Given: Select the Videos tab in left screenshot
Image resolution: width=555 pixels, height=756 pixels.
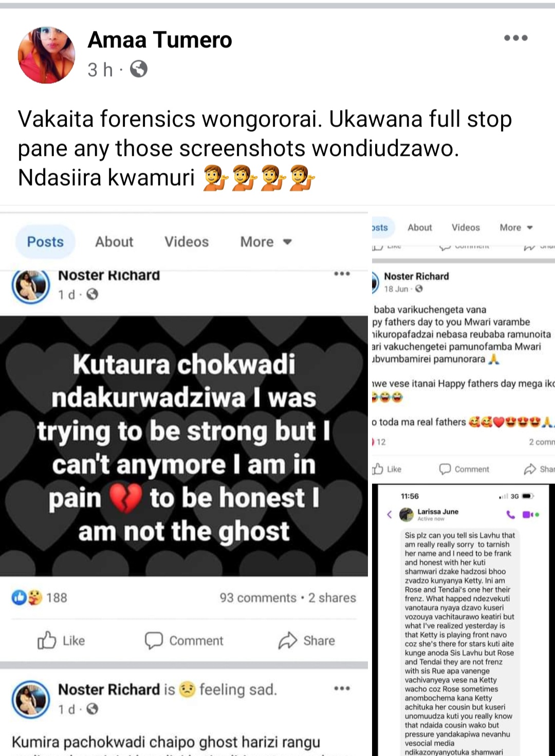Looking at the screenshot, I should click(x=187, y=242).
